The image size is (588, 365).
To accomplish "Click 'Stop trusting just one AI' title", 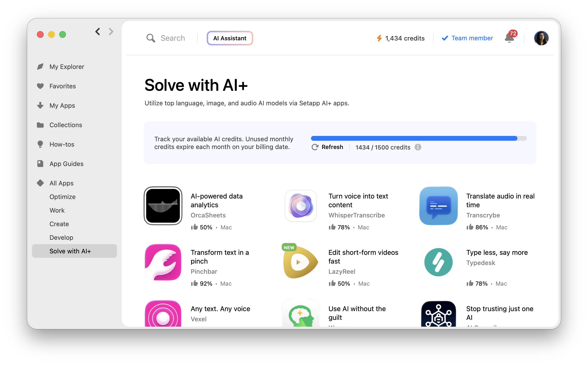I will [500, 313].
